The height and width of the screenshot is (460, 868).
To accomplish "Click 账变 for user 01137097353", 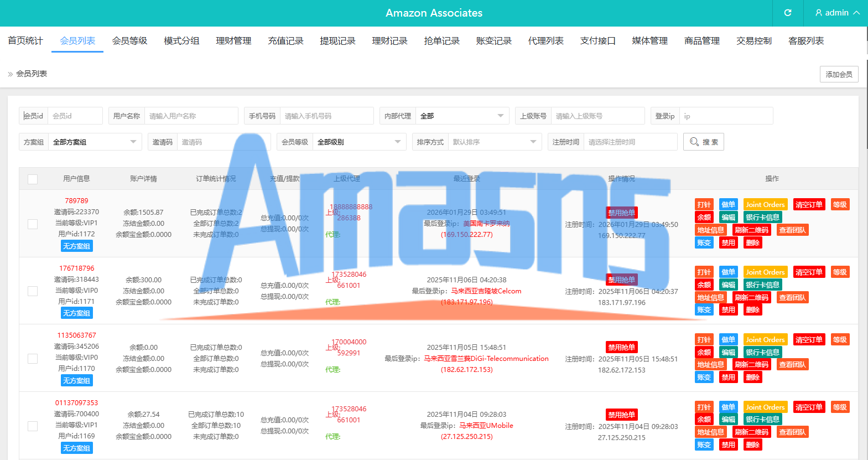I will click(x=704, y=445).
